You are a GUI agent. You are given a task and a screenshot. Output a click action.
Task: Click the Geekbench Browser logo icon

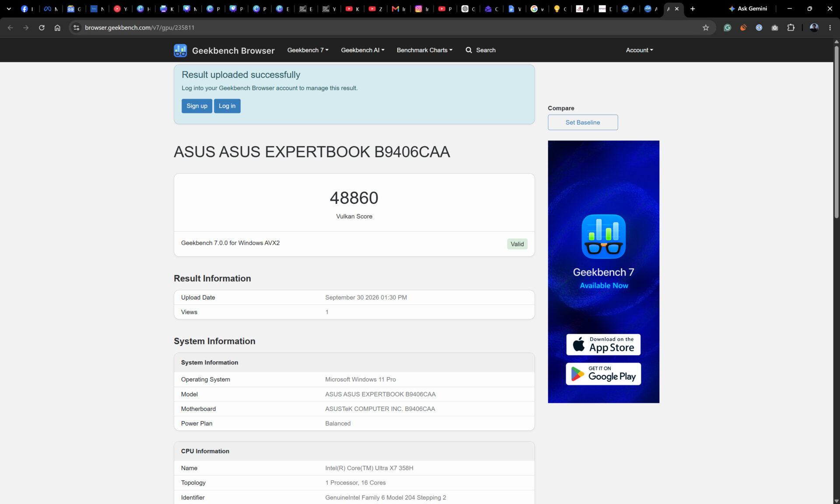[180, 50]
